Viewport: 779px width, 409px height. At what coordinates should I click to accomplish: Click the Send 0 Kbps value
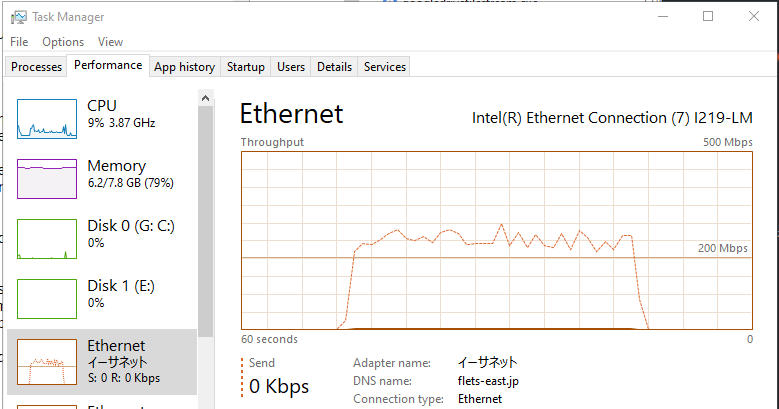pos(279,386)
